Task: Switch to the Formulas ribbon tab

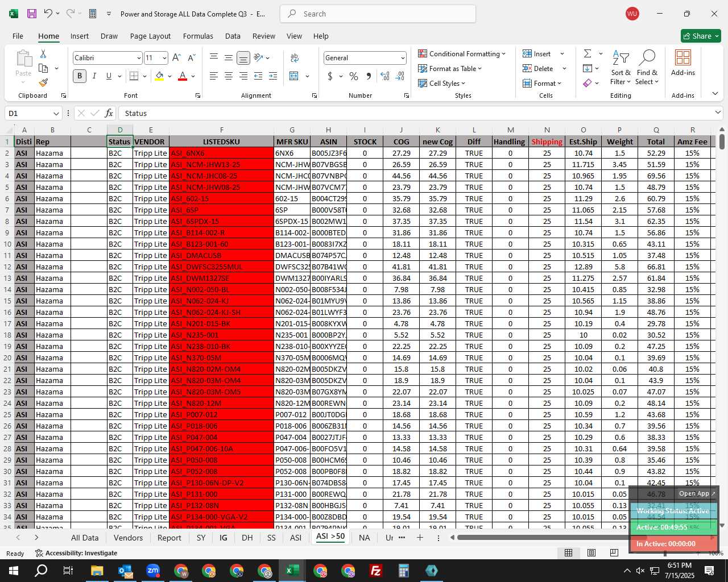Action: coord(198,36)
